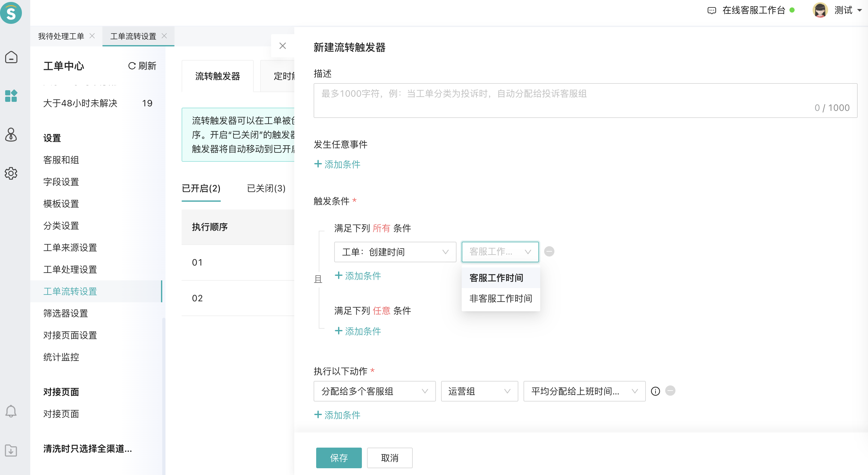Click the info icon next to the action row

(x=656, y=391)
